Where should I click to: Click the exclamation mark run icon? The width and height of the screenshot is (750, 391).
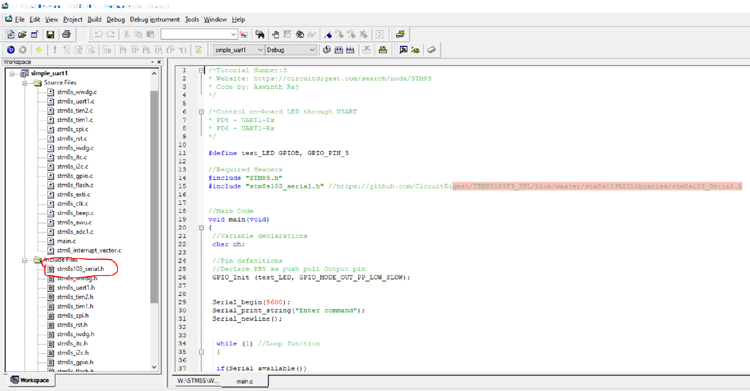point(55,50)
